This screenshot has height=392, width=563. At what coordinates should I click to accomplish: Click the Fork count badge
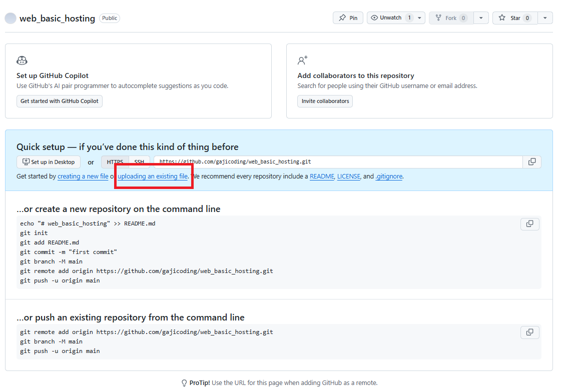coord(463,18)
